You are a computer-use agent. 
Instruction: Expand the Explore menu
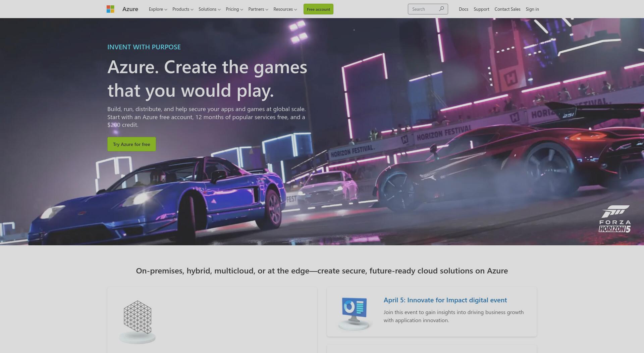(158, 9)
